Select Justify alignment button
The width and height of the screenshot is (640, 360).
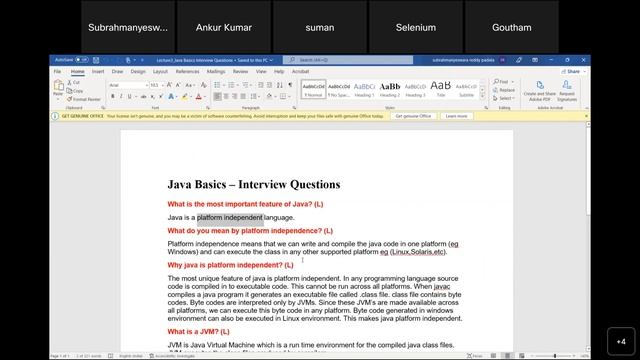tap(243, 96)
